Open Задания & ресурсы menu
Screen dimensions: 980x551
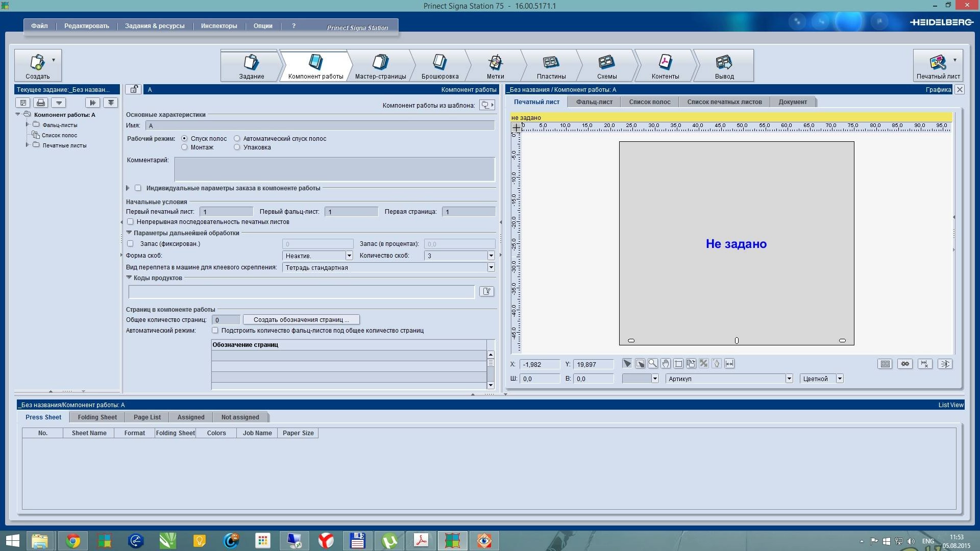pos(155,26)
